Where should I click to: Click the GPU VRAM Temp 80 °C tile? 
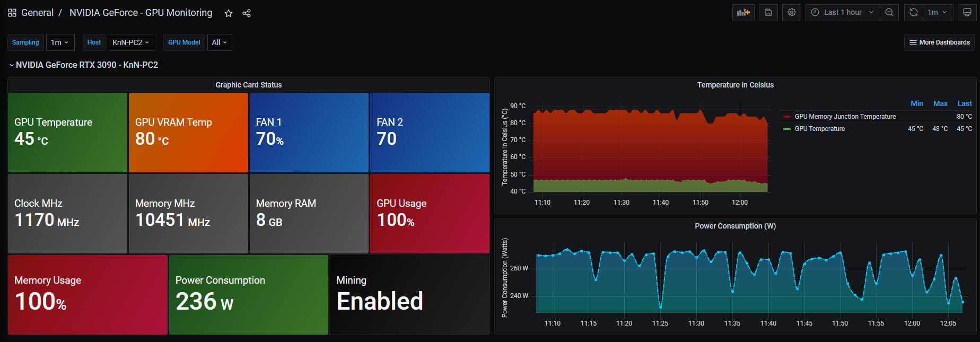188,133
